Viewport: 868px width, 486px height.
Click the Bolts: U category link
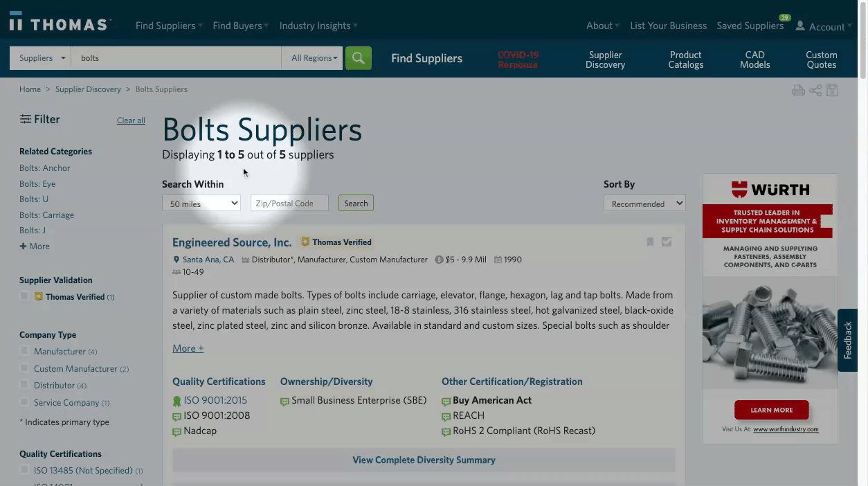34,199
